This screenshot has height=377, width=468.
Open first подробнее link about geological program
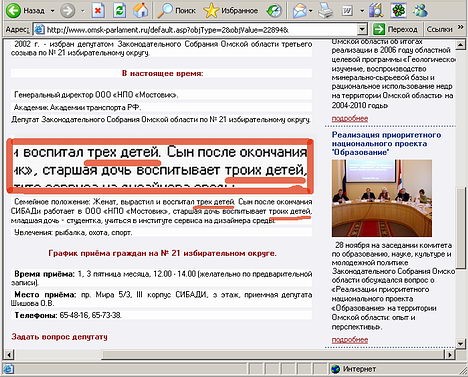click(x=350, y=118)
